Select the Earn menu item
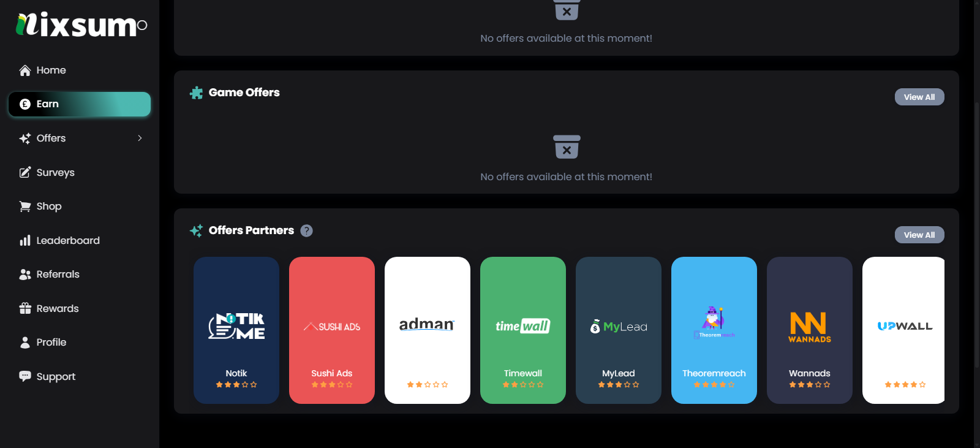The width and height of the screenshot is (980, 448). tap(80, 104)
